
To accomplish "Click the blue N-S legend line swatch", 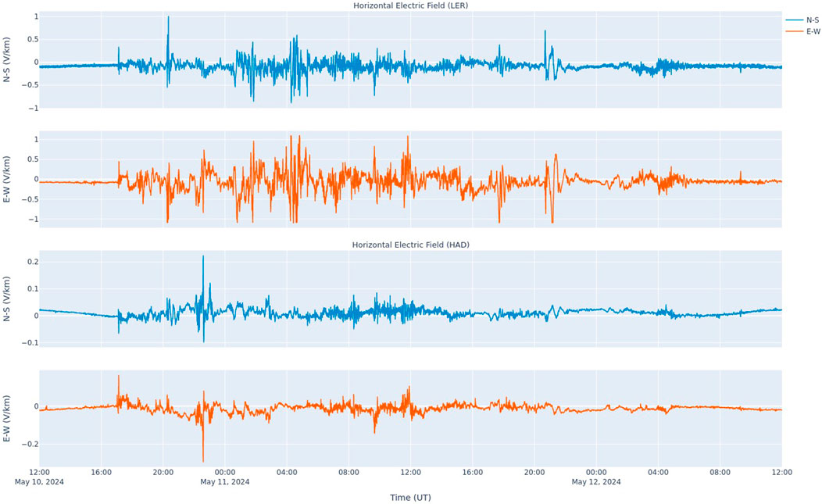I will [795, 20].
